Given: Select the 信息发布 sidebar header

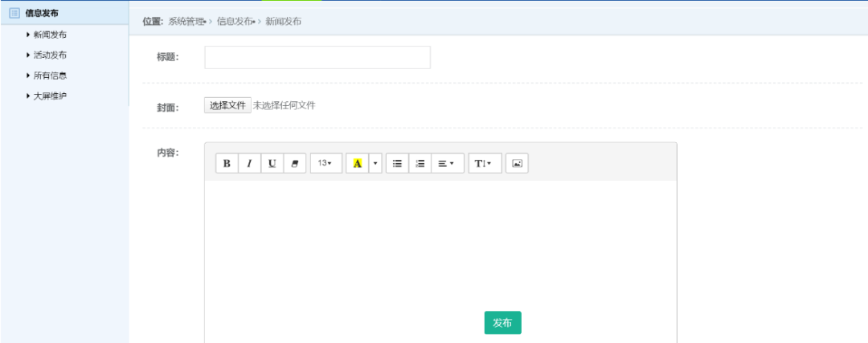Looking at the screenshot, I should coord(65,13).
